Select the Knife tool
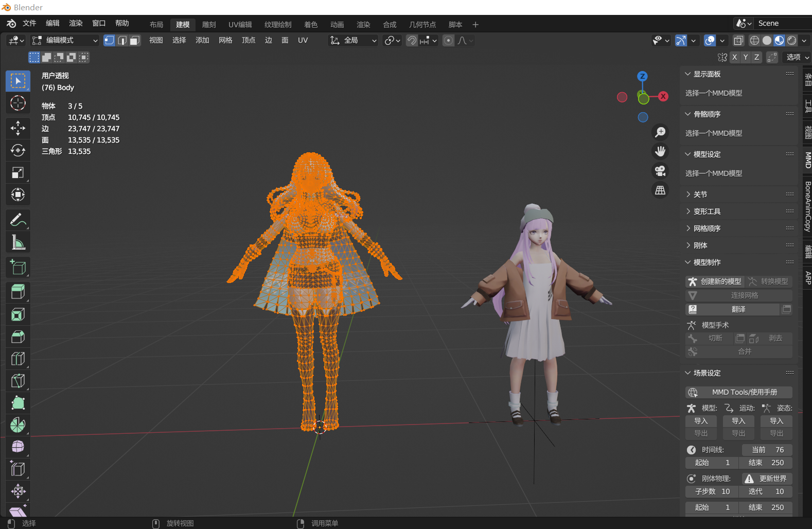Screen dimensions: 812x529 [x=18, y=380]
